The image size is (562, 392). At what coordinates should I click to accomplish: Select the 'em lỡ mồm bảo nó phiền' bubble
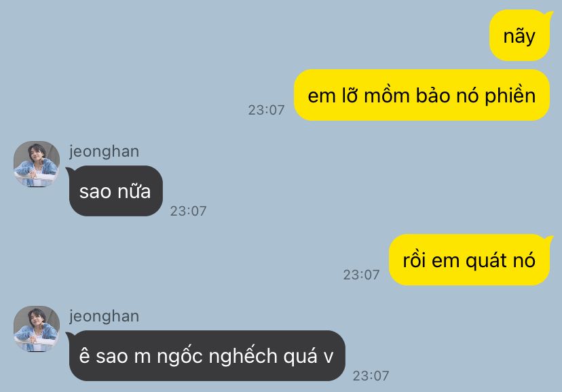(x=421, y=95)
